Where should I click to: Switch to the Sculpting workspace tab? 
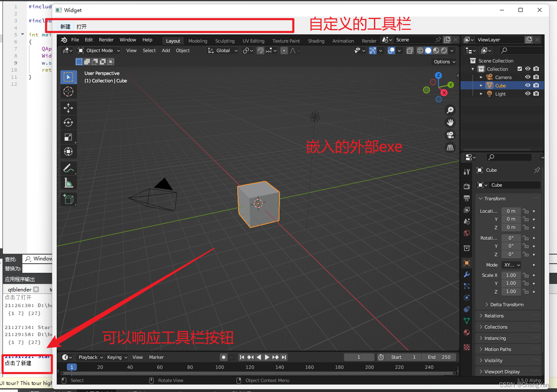point(225,41)
